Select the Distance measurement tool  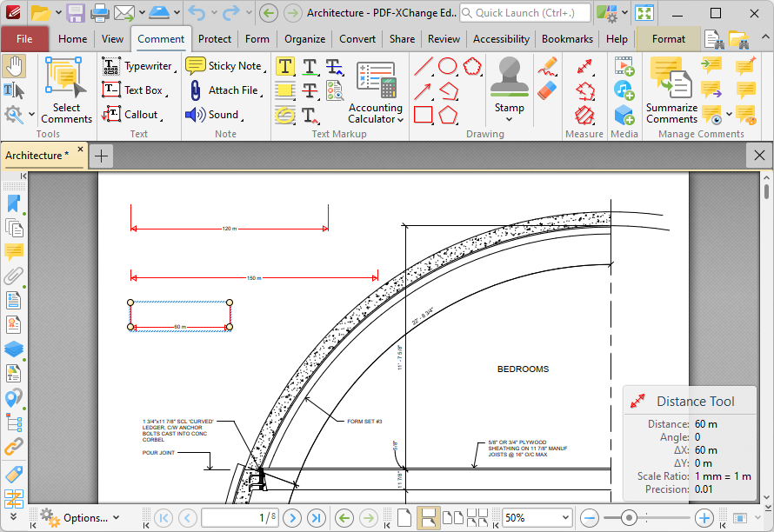pos(584,67)
